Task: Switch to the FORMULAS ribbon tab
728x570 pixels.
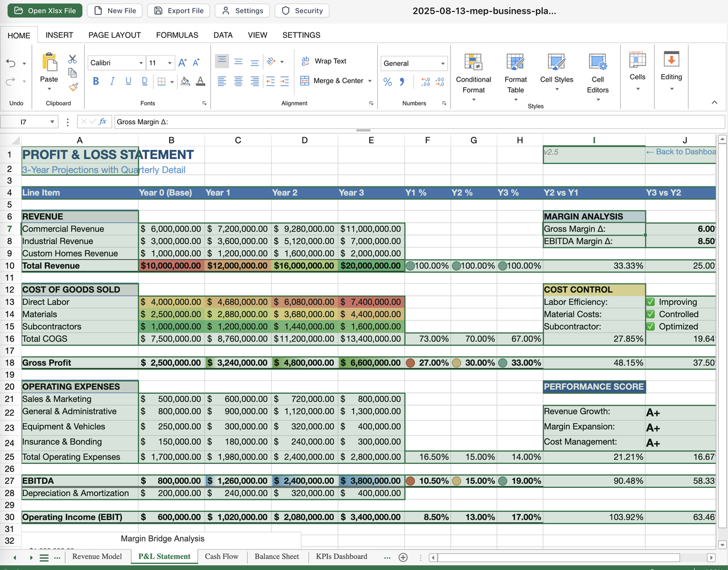Action: pyautogui.click(x=177, y=35)
